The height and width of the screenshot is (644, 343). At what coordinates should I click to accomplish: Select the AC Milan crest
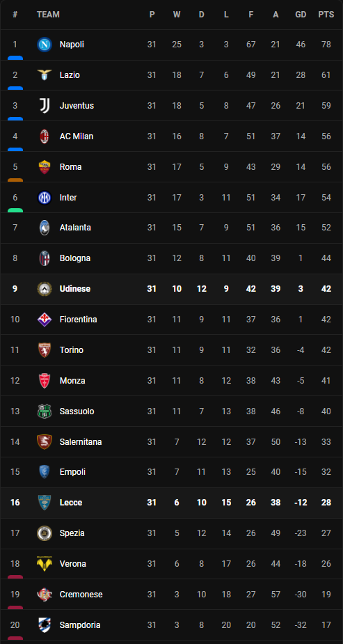pos(45,136)
